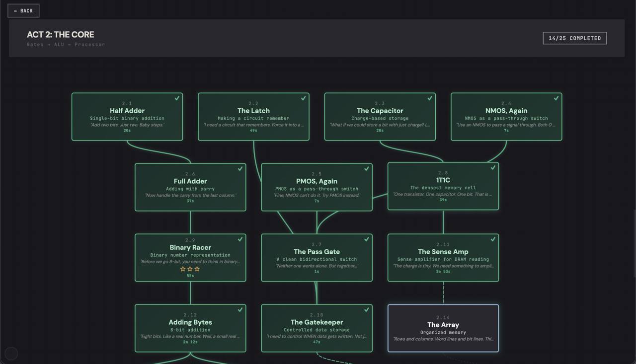
Task: Click the round icon in bottom-left corner
Action: 11,353
